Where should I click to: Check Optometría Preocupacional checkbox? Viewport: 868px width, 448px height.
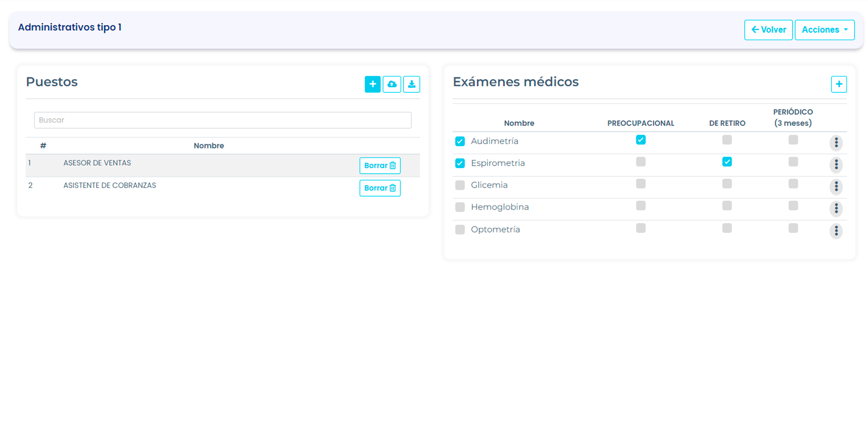click(641, 228)
